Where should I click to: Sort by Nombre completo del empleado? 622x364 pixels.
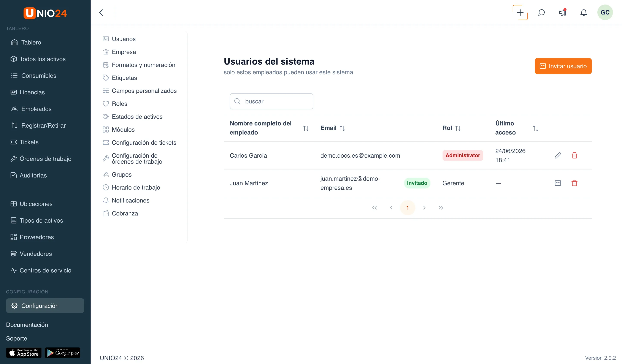pos(306,128)
